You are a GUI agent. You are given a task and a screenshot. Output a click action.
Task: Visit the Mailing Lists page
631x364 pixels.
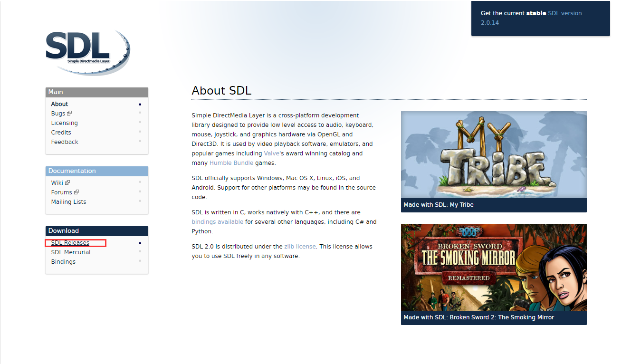point(68,201)
